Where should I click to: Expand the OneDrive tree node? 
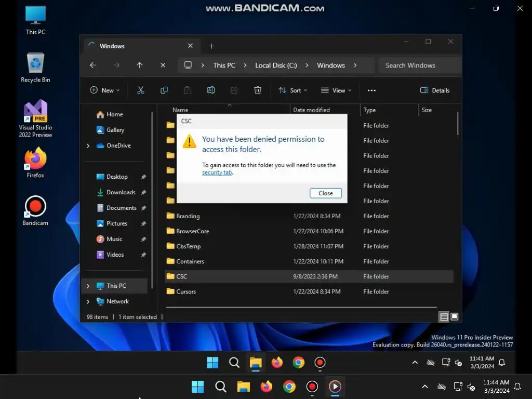pos(88,145)
